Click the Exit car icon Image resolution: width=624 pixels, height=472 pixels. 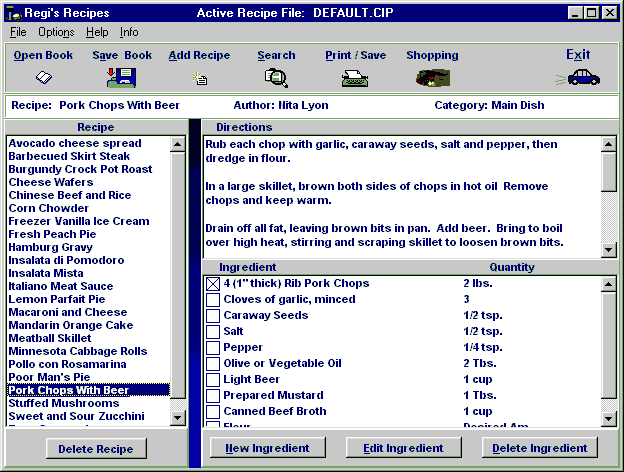[x=578, y=78]
